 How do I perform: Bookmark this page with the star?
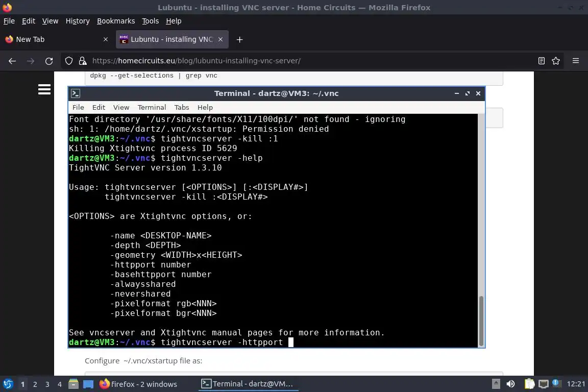tap(556, 61)
